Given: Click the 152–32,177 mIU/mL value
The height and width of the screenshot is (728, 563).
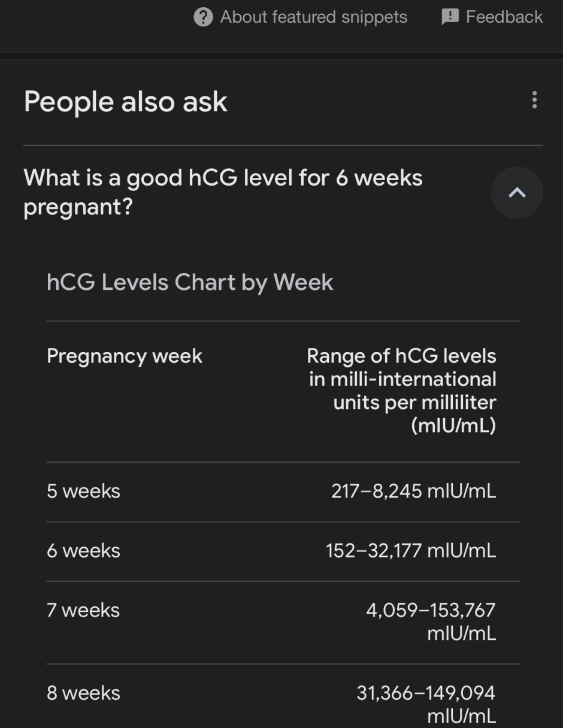Looking at the screenshot, I should [411, 551].
